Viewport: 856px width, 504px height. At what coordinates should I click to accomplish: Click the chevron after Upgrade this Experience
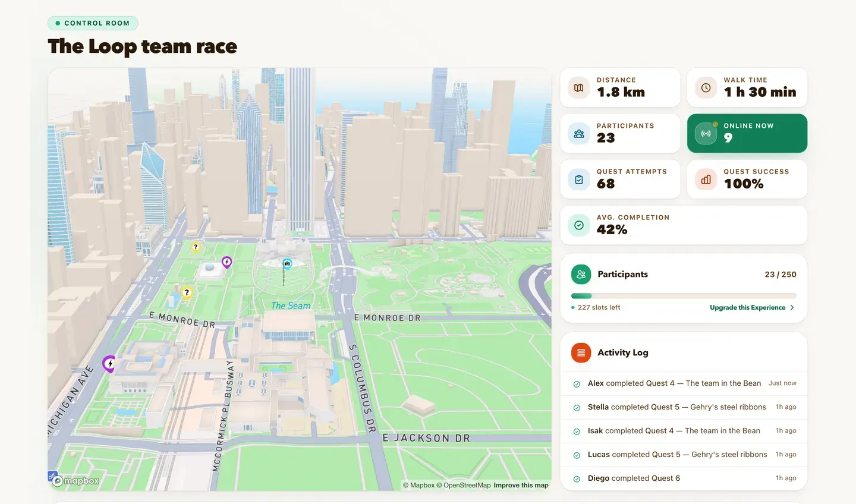(792, 307)
